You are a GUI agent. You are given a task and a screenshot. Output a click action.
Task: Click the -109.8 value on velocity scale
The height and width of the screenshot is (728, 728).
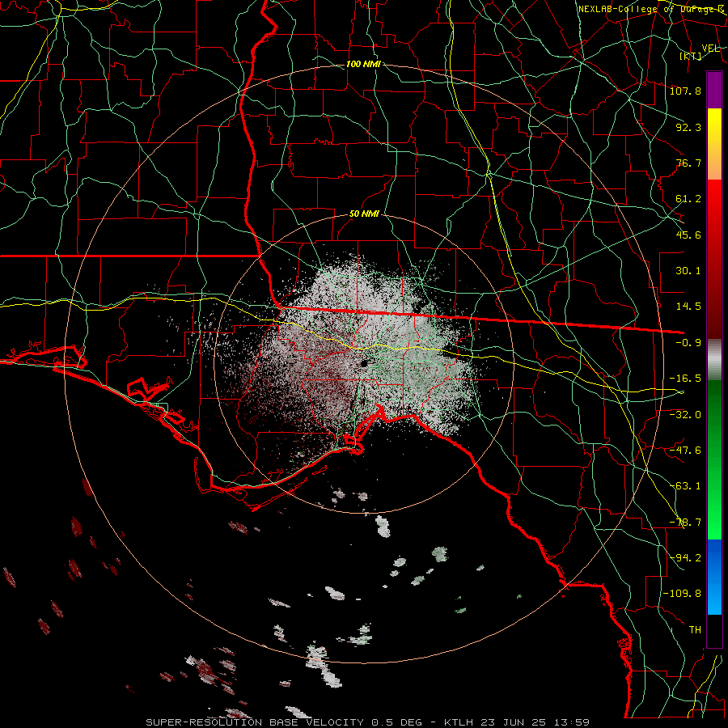click(682, 594)
